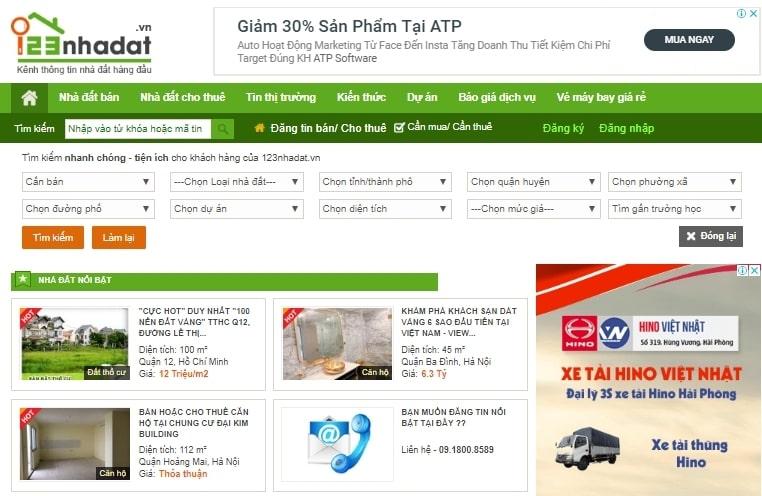
Task: Expand the Chọn tỉnh/thành phố dropdown
Action: coord(385,182)
